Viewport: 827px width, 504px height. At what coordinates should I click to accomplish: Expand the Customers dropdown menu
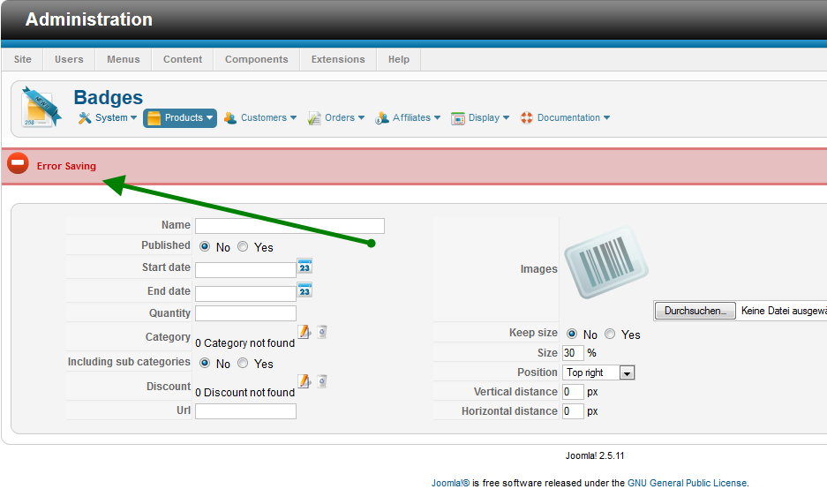[293, 117]
